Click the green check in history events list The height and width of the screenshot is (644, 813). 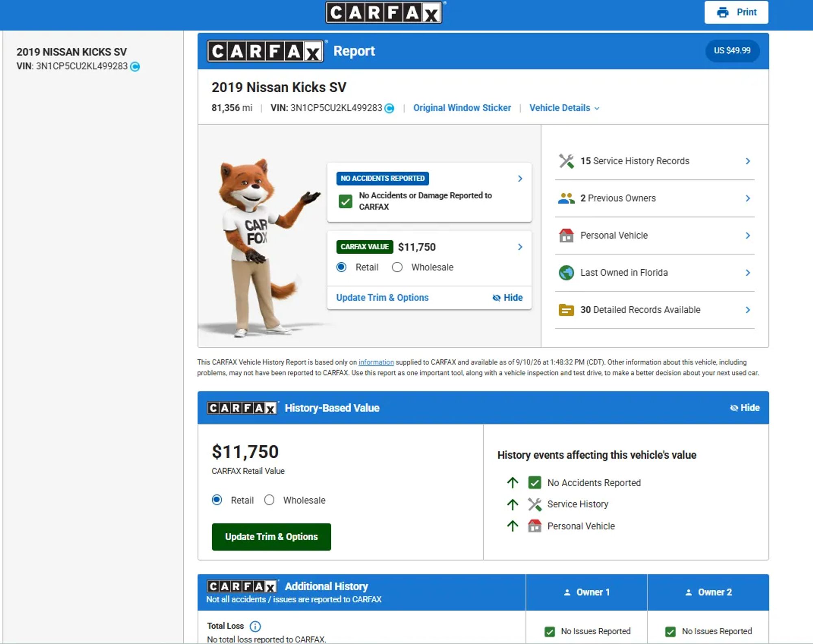535,483
